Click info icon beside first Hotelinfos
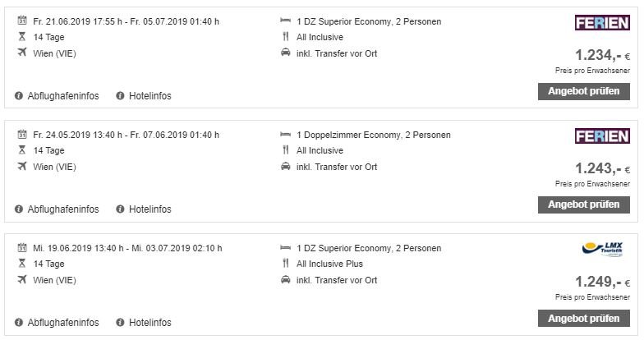 [x=121, y=96]
